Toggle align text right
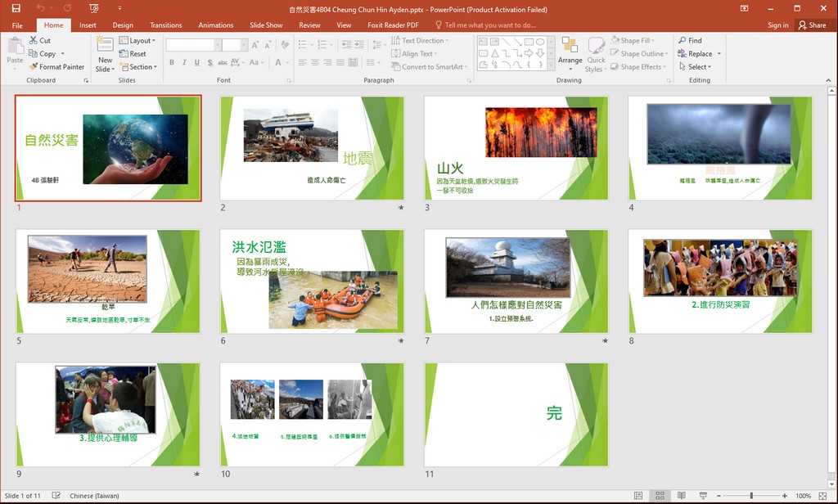838x504 pixels. point(327,62)
